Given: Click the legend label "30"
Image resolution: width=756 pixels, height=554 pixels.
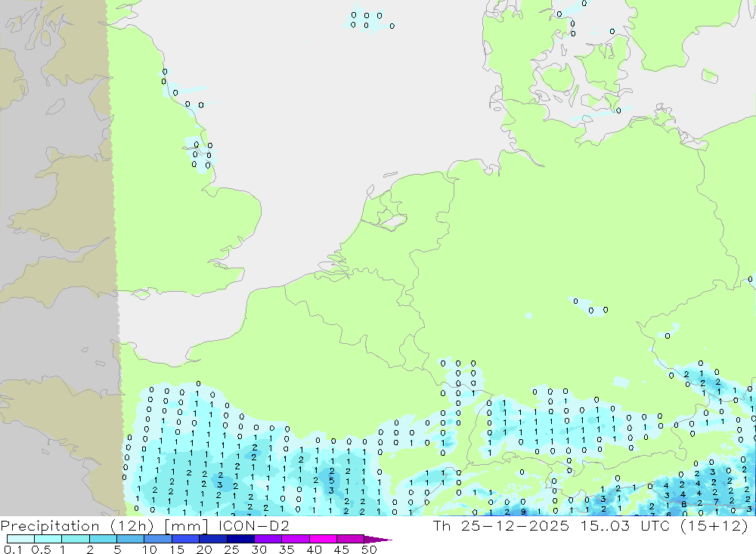Looking at the screenshot, I should [259, 549].
